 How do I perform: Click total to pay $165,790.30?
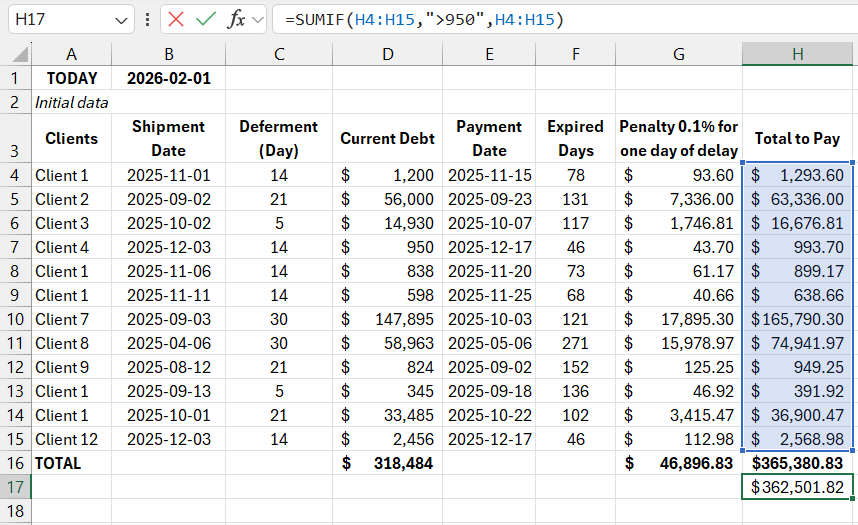[x=797, y=319]
